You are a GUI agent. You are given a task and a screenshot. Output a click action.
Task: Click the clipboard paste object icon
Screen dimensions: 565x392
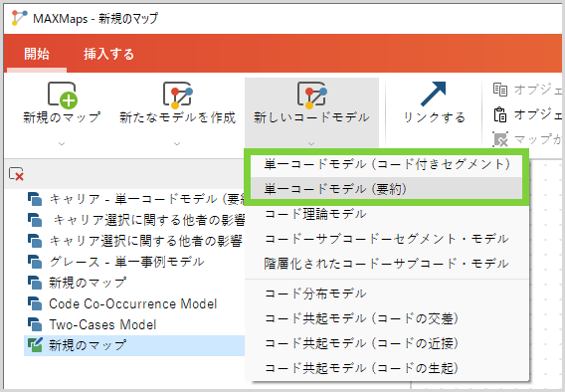(500, 114)
